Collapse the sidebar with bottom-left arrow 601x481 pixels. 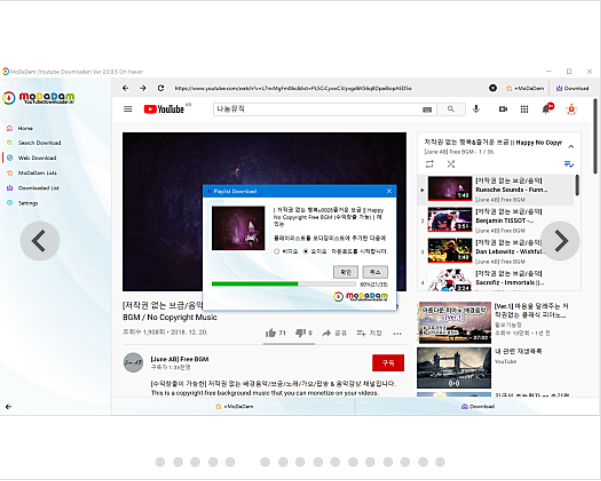tap(8, 407)
